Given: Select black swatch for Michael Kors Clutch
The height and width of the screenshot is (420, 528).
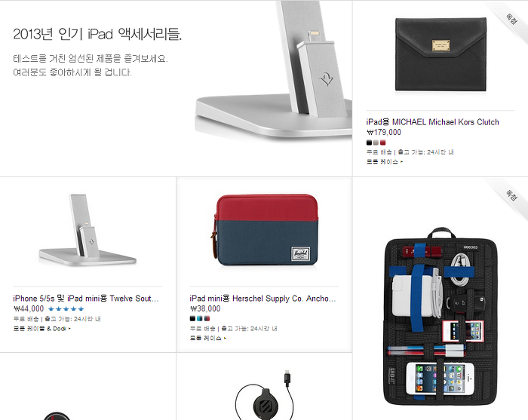Looking at the screenshot, I should tap(369, 143).
